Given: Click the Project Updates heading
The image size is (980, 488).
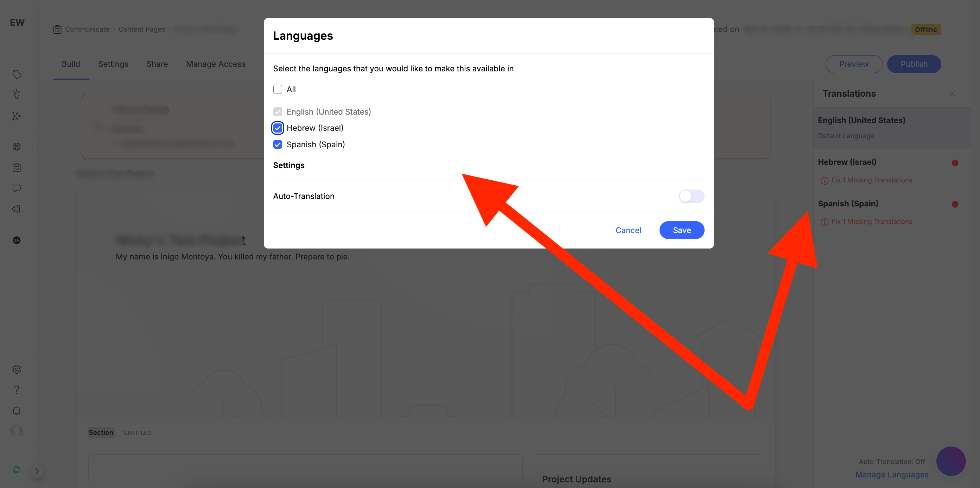Looking at the screenshot, I should [577, 479].
